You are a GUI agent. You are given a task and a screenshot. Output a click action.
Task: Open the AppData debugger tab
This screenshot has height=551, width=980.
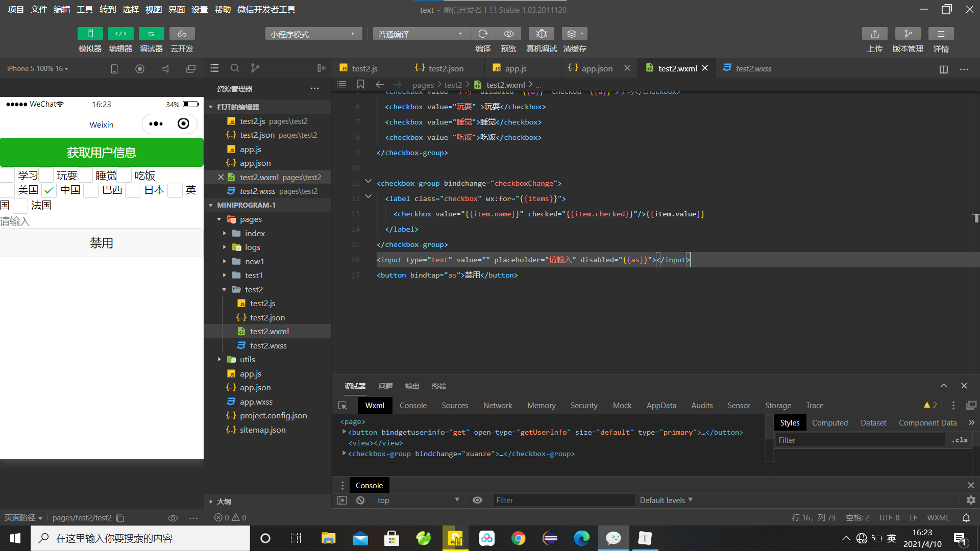tap(661, 406)
